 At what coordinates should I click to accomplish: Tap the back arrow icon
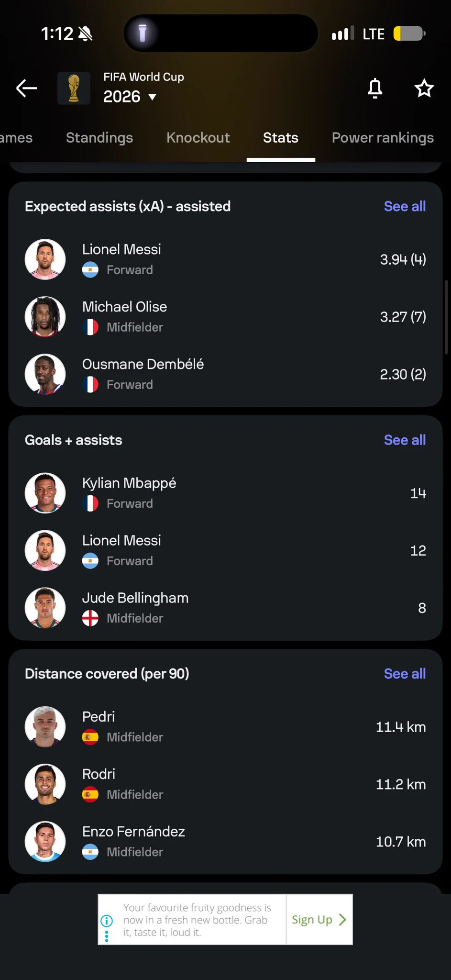26,88
